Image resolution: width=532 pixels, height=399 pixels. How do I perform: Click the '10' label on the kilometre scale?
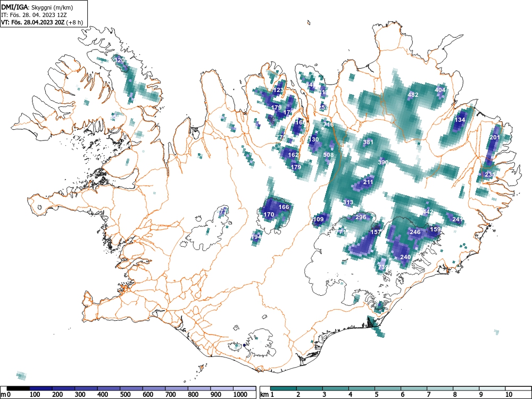[x=509, y=395]
